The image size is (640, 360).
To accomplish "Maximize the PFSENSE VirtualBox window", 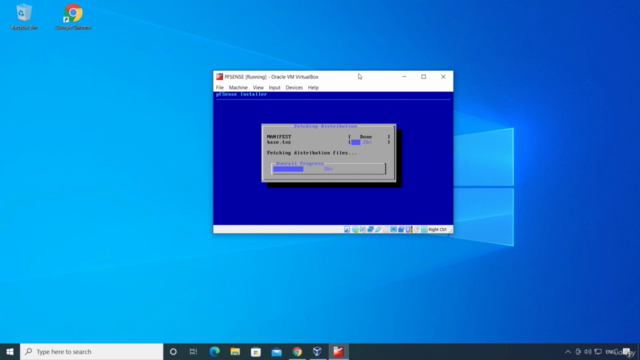I will [x=424, y=77].
